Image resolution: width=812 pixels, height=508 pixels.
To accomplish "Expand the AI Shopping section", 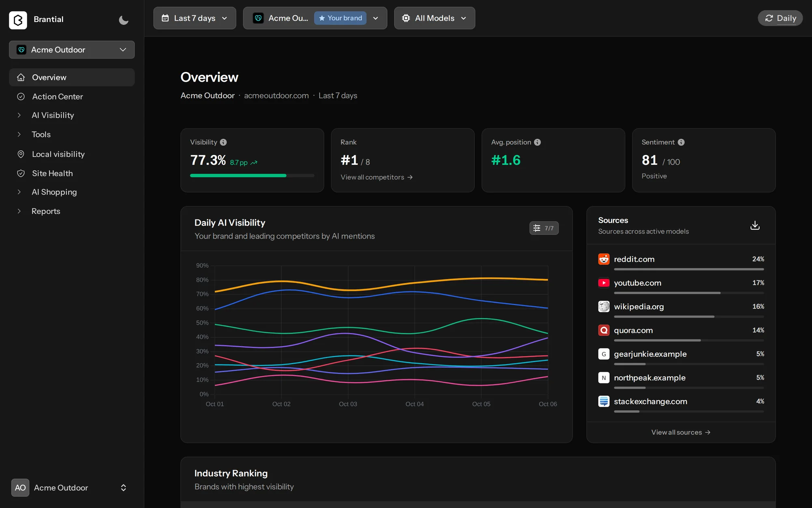I will click(72, 192).
